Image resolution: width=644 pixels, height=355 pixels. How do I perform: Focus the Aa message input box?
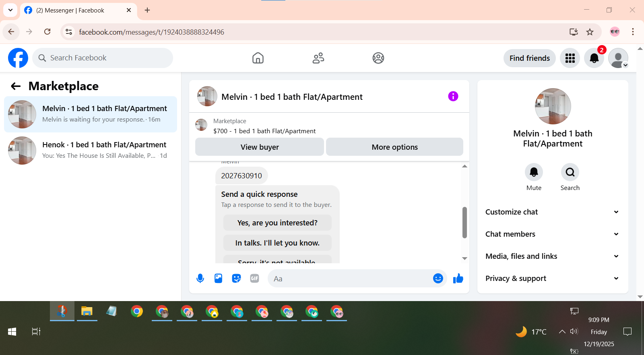pos(350,279)
